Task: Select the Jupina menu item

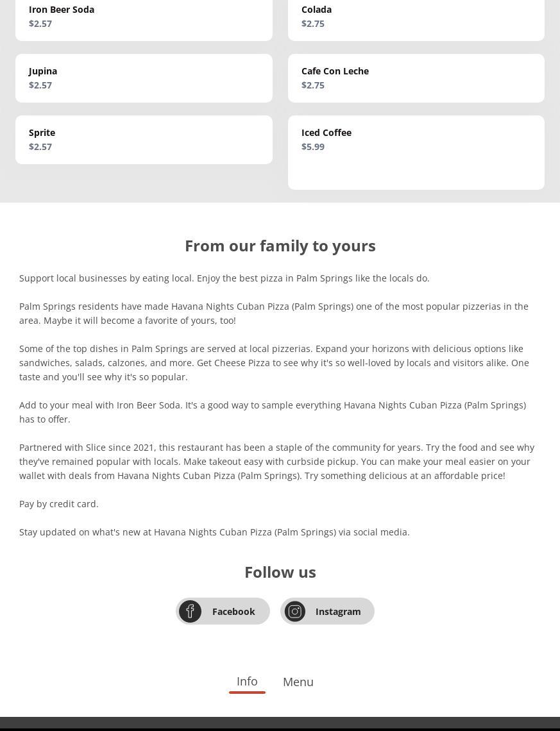Action: (144, 78)
